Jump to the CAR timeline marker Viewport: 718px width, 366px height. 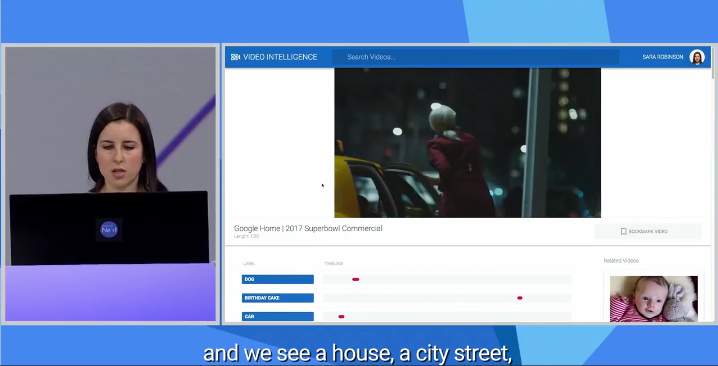341,317
